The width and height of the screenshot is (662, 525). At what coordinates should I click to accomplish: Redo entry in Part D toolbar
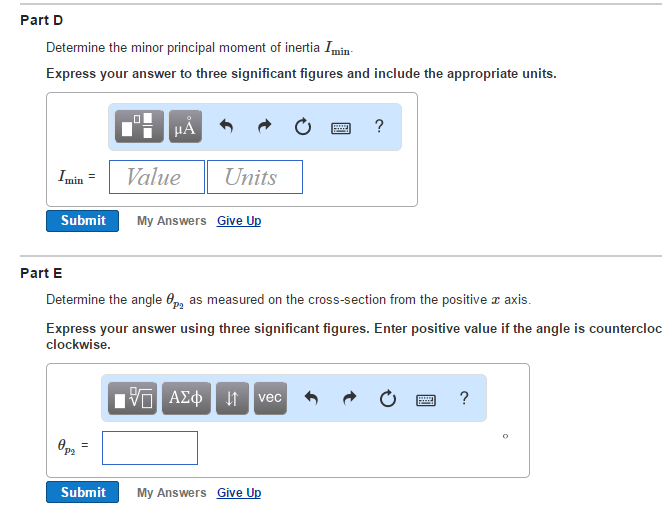[x=264, y=127]
